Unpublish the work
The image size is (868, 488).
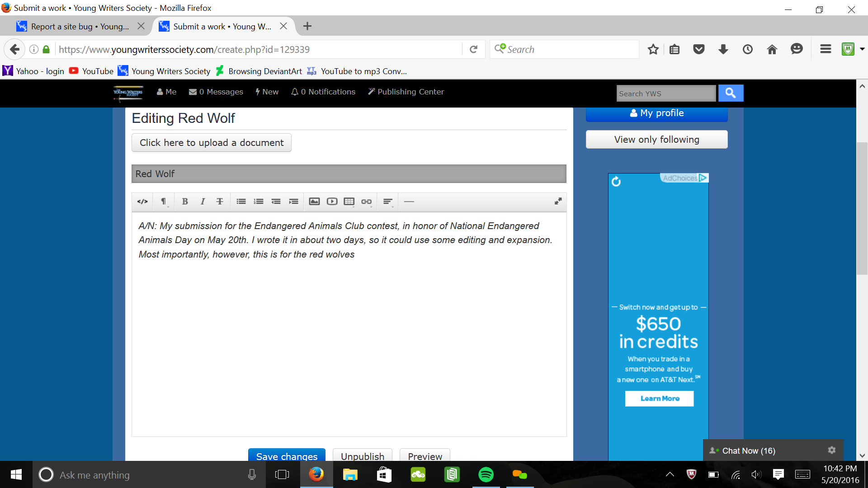[363, 455]
